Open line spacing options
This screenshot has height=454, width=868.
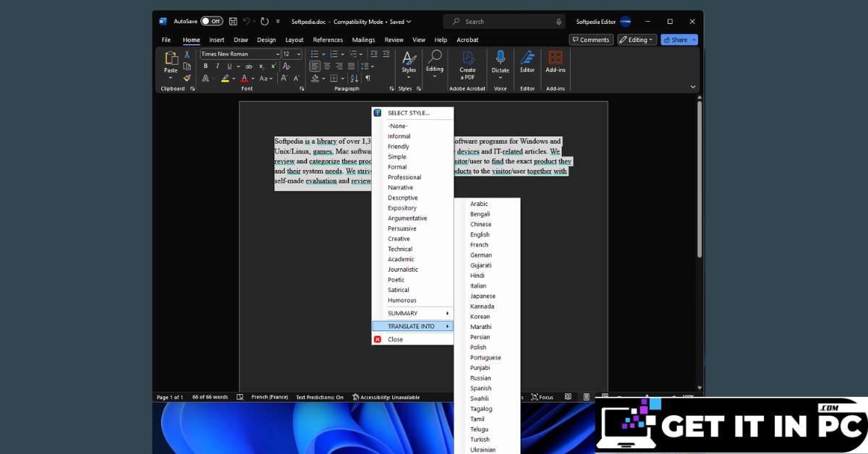click(x=367, y=67)
